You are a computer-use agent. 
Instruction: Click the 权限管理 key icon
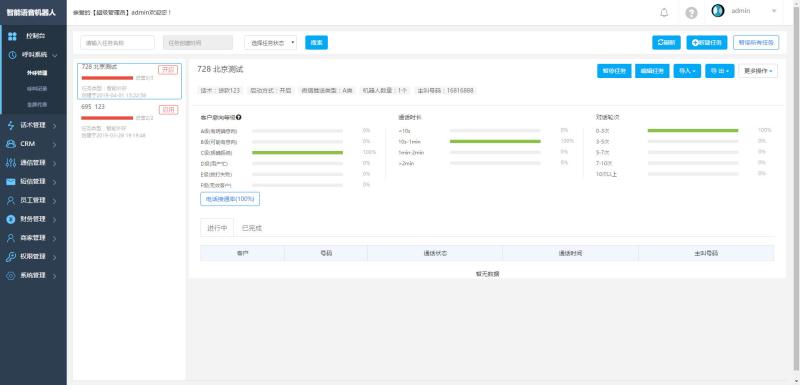[x=11, y=256]
